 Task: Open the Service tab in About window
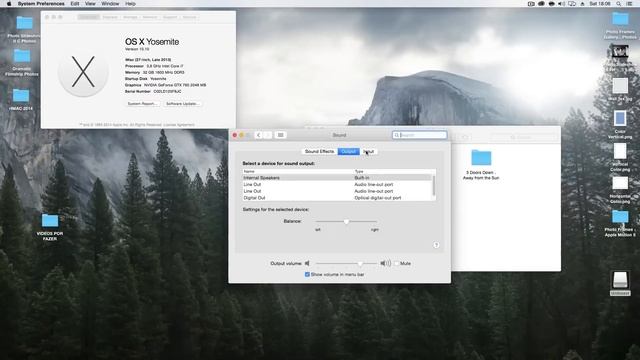pyautogui.click(x=189, y=17)
